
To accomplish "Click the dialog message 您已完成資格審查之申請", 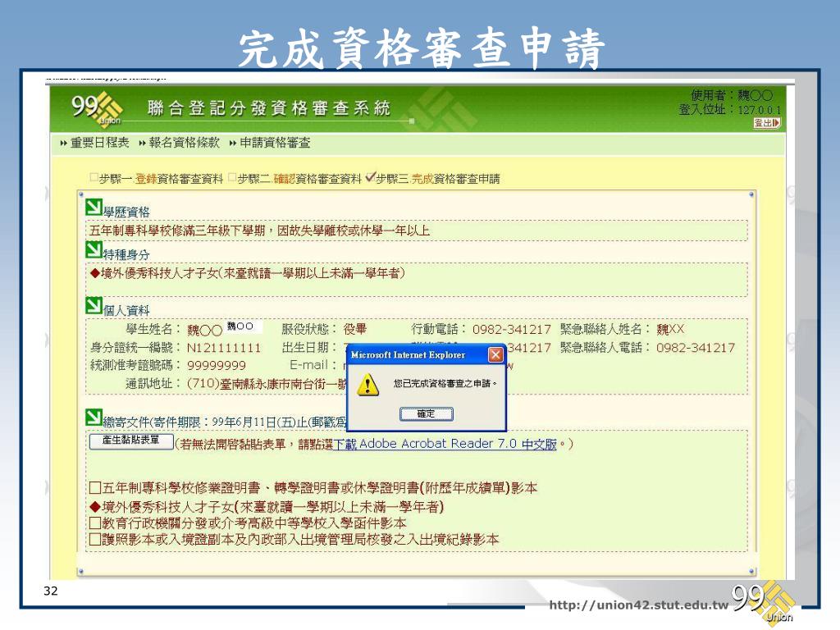I will 445,383.
